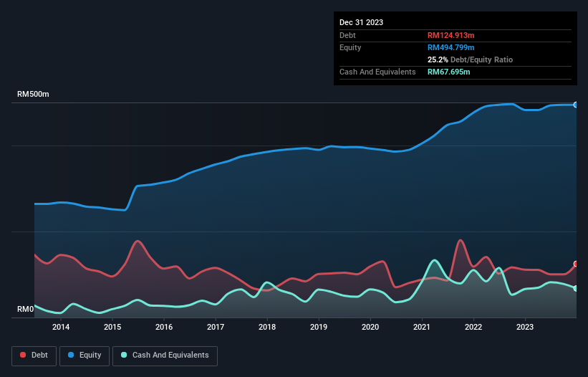Click the 2017 x-axis label

click(216, 327)
